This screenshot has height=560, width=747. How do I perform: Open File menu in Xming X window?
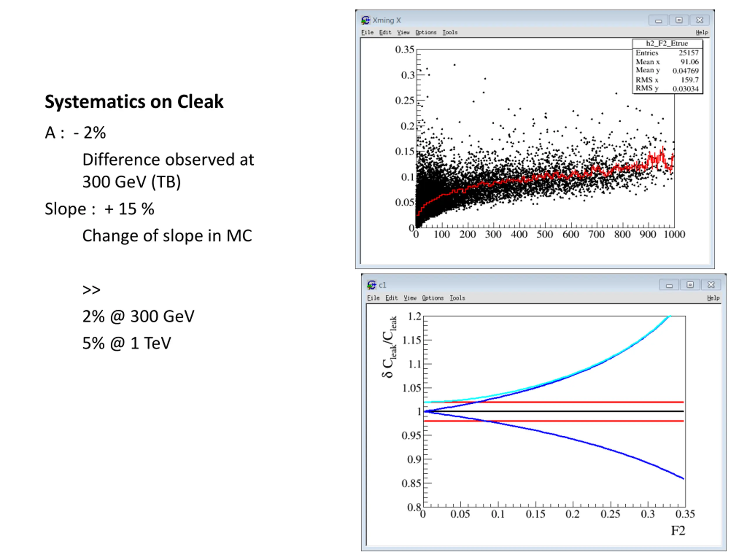(x=367, y=32)
